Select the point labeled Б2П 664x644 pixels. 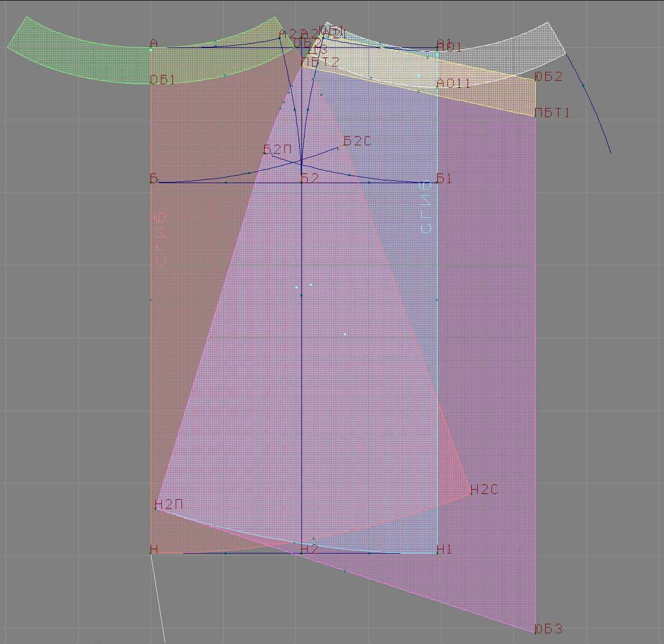coord(277,150)
